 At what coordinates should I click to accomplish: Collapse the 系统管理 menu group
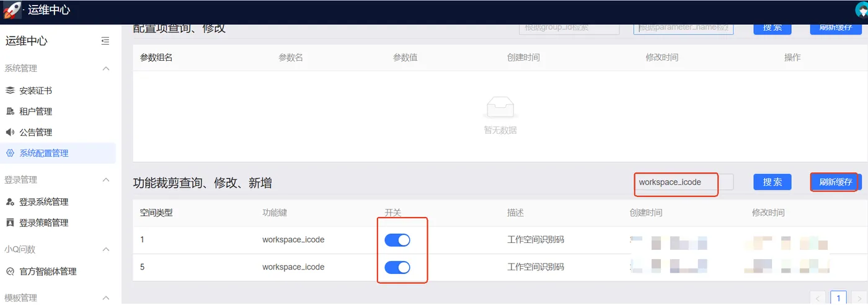[106, 69]
